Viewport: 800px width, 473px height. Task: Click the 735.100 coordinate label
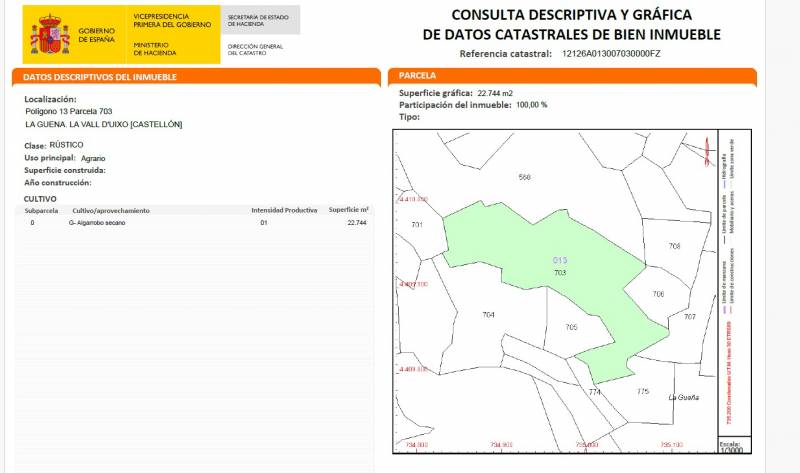(x=672, y=445)
